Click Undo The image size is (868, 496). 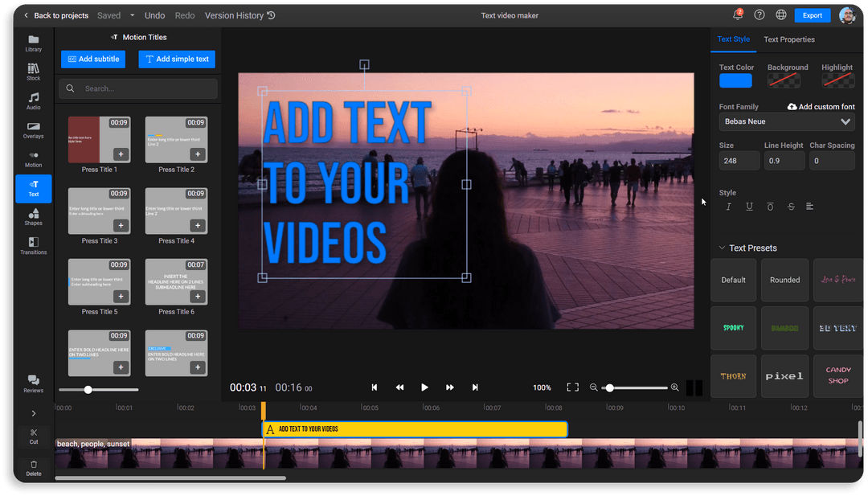coord(154,15)
